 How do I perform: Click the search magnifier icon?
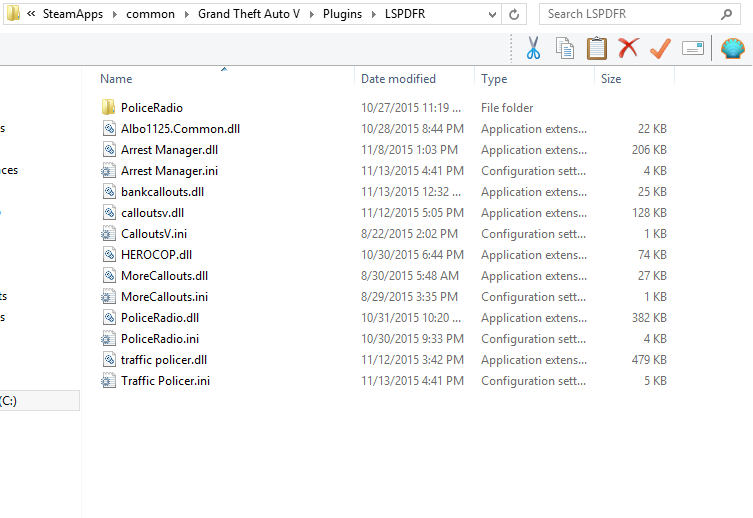click(727, 14)
